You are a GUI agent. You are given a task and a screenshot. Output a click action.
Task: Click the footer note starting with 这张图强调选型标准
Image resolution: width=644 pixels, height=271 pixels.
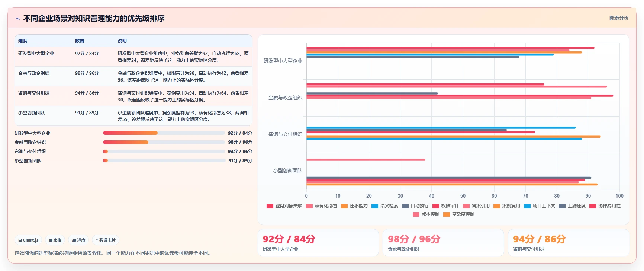(113, 253)
